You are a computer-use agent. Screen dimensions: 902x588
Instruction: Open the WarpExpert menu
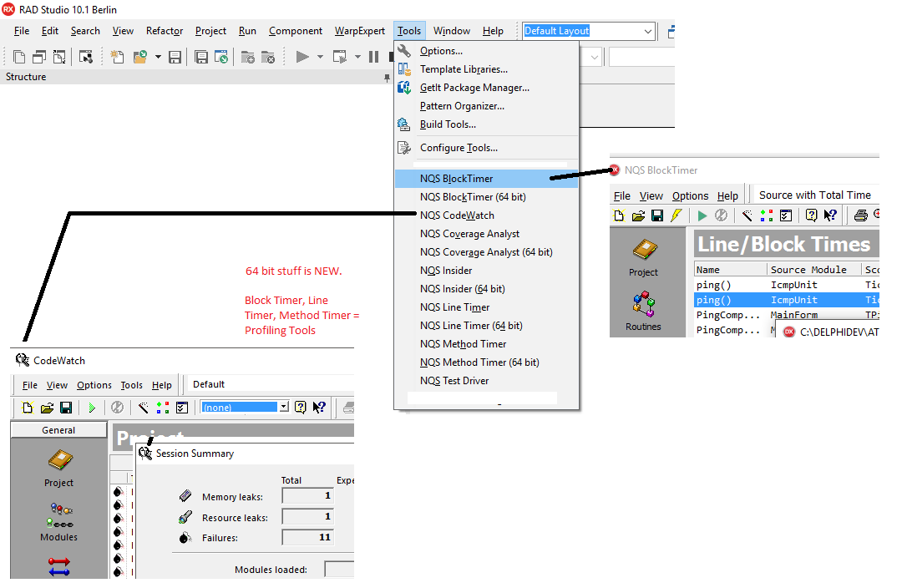359,31
